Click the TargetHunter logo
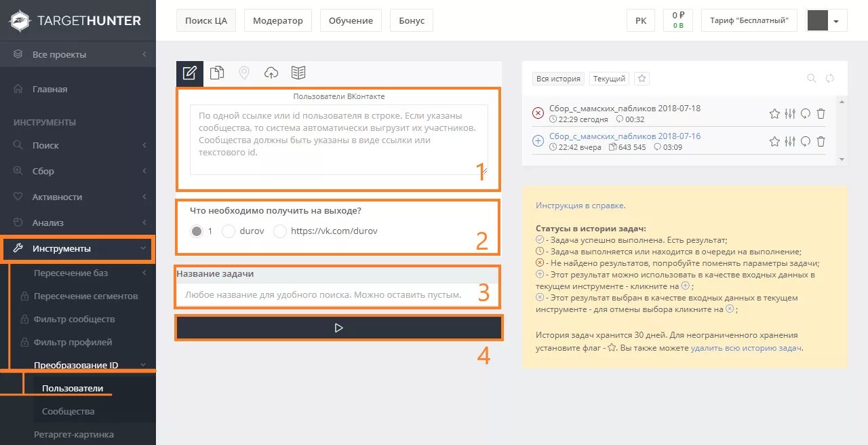This screenshot has height=445, width=868. (x=75, y=20)
